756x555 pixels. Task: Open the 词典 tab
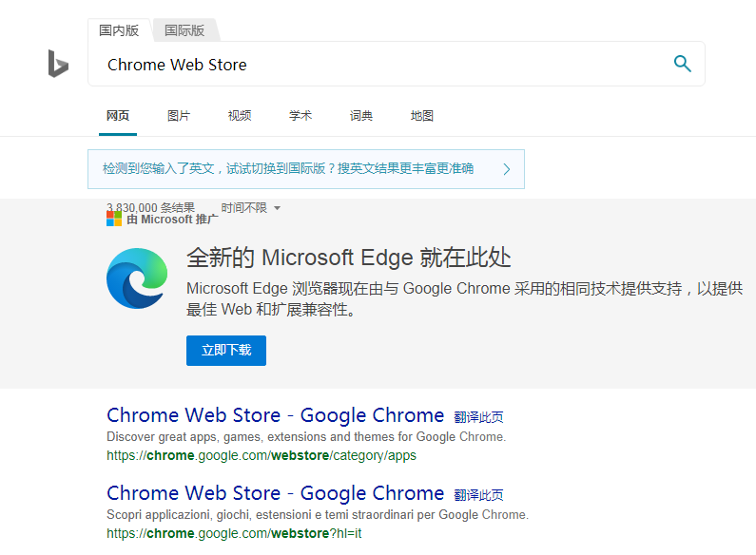[x=361, y=116]
